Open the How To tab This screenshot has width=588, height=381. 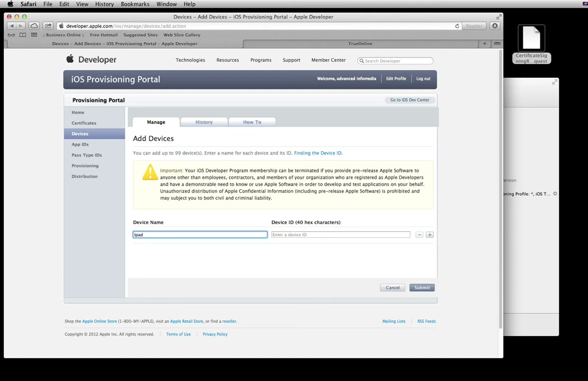pyautogui.click(x=252, y=122)
